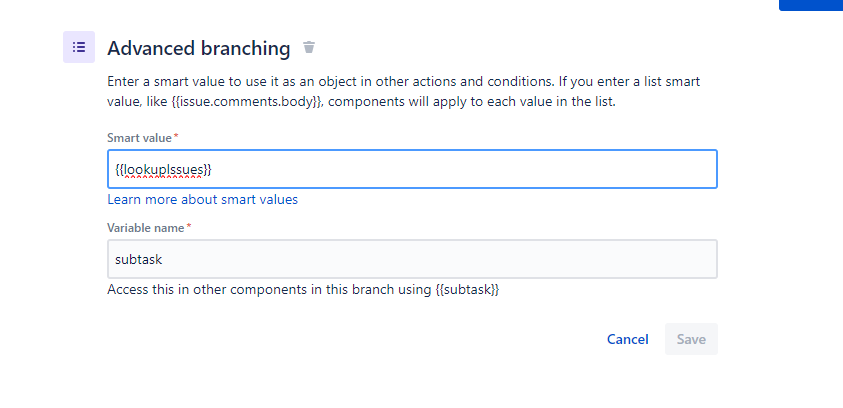Click the underlined lookupIssues word

click(163, 170)
